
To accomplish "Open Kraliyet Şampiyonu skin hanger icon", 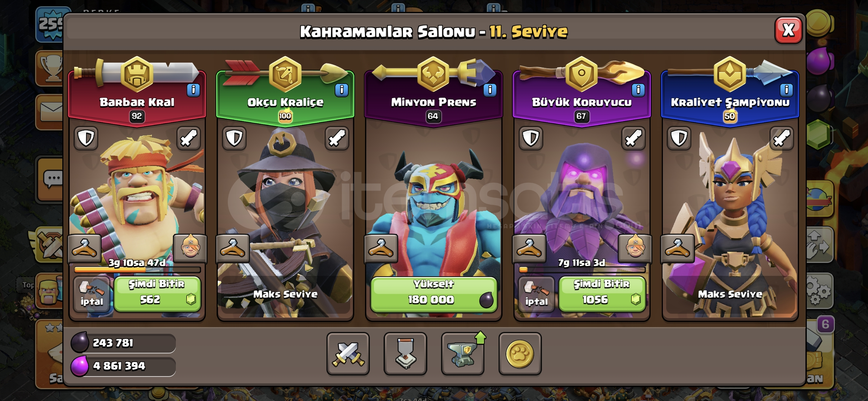I will pos(678,248).
